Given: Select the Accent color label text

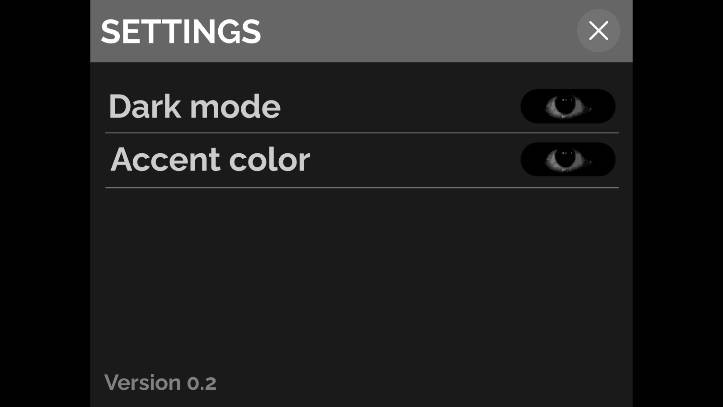Looking at the screenshot, I should pyautogui.click(x=210, y=160).
